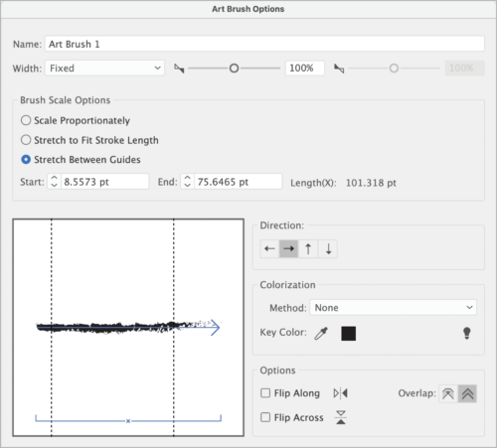Click the Start value stepper arrows
The width and height of the screenshot is (497, 448).
click(54, 182)
